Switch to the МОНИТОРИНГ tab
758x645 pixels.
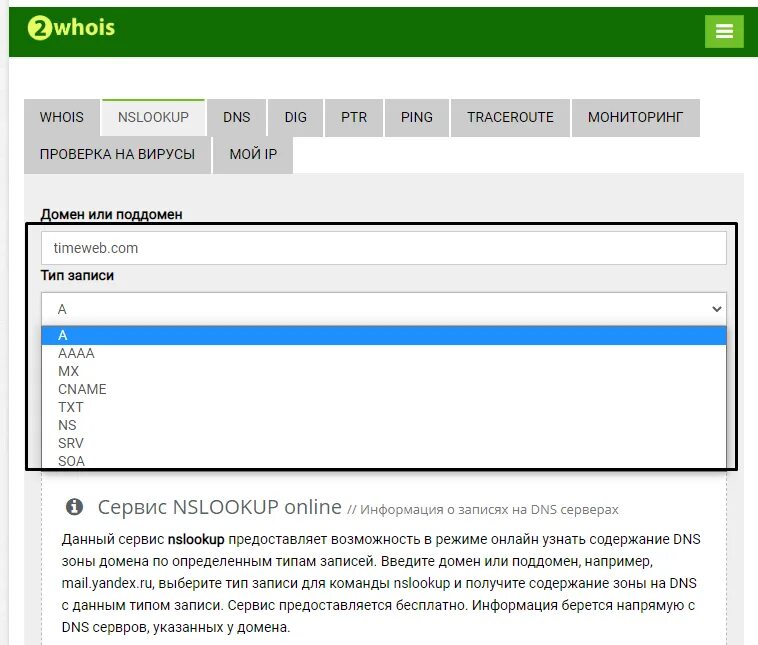pos(635,117)
